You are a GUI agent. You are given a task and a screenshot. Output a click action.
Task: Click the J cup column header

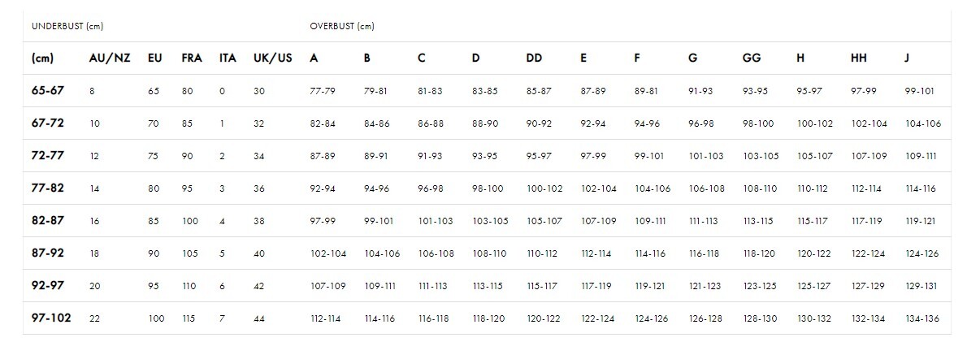tap(907, 58)
